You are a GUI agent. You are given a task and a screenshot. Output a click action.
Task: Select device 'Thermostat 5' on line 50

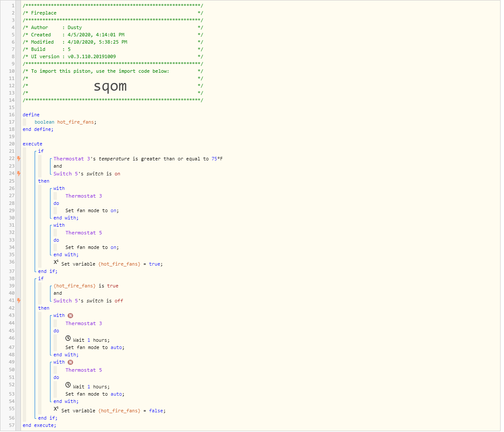point(83,370)
